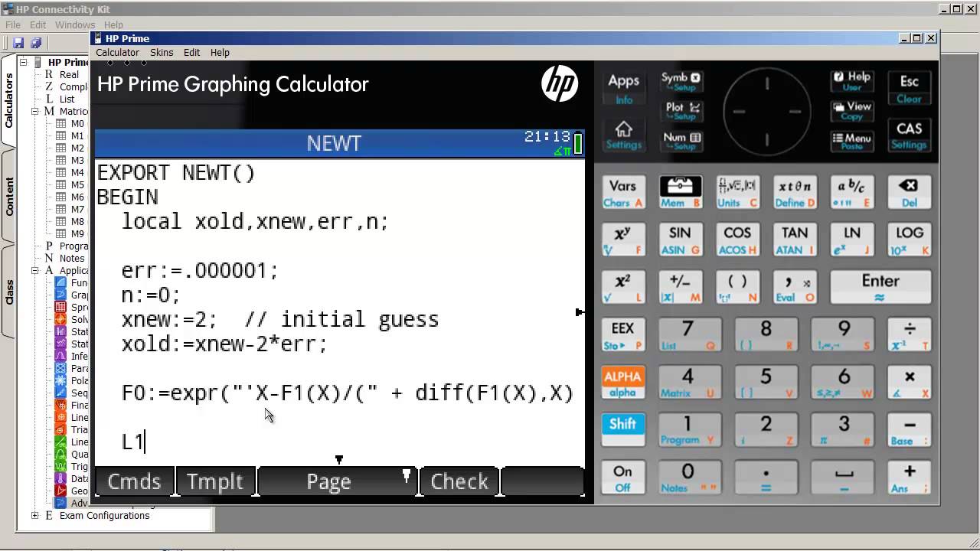Select the Notes tree item

click(x=72, y=258)
